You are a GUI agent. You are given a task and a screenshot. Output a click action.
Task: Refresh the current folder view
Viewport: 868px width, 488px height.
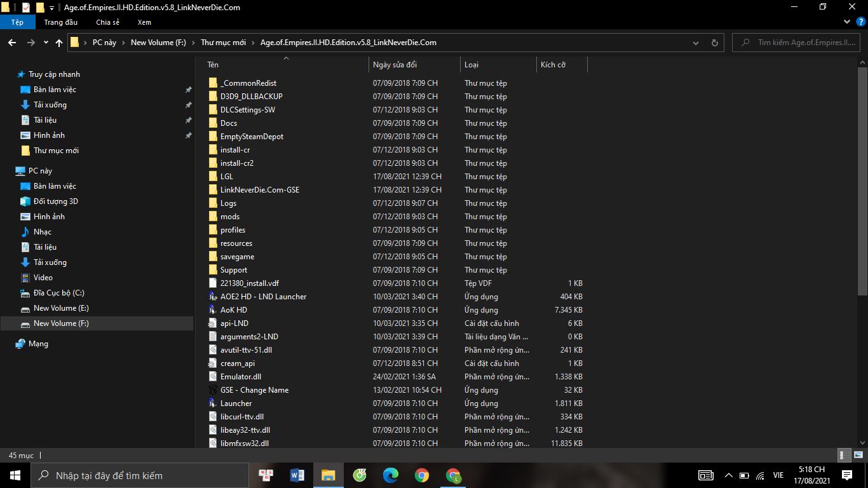(714, 43)
